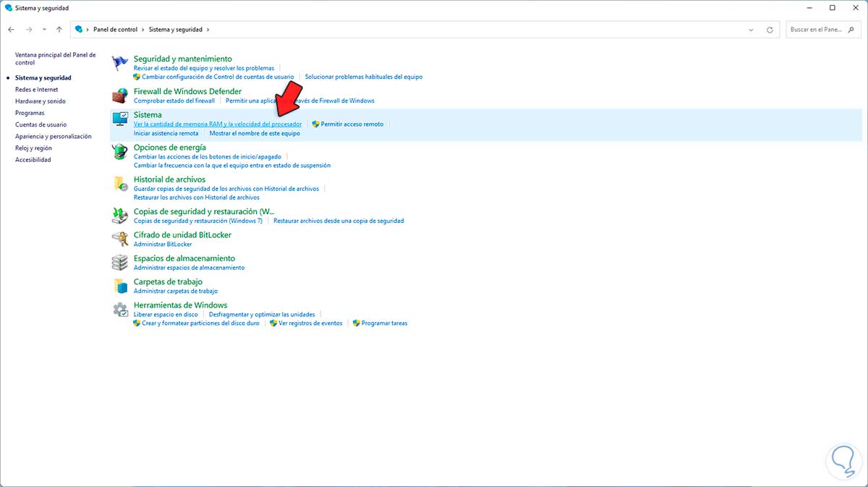The image size is (868, 487).
Task: Open Cambiar la frecuencia de suspensión link
Action: click(x=232, y=165)
